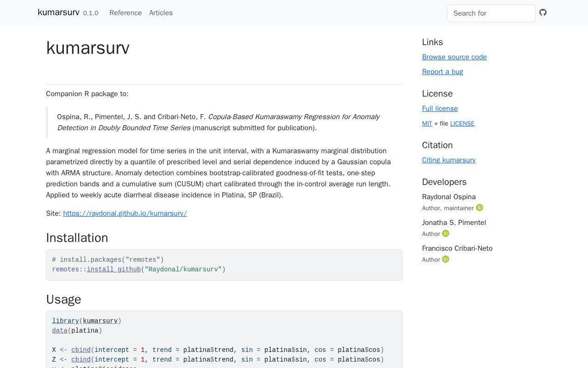The width and height of the screenshot is (588, 368).
Task: Open the cbind link on the Z line
Action: pos(81,359)
